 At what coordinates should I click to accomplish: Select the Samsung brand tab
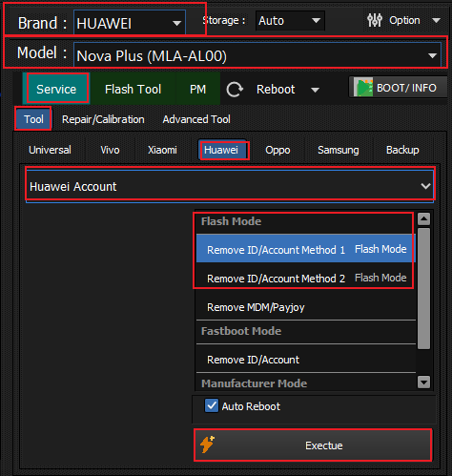pos(339,150)
